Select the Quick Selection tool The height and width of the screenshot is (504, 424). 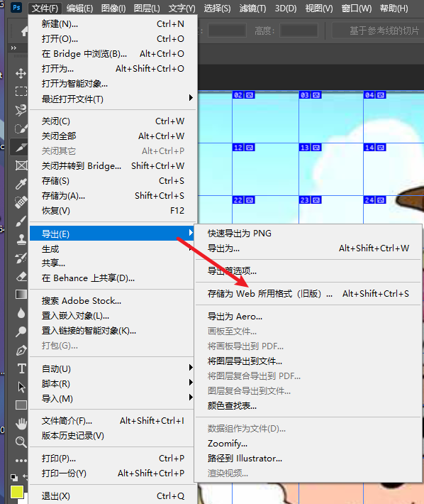[x=21, y=129]
